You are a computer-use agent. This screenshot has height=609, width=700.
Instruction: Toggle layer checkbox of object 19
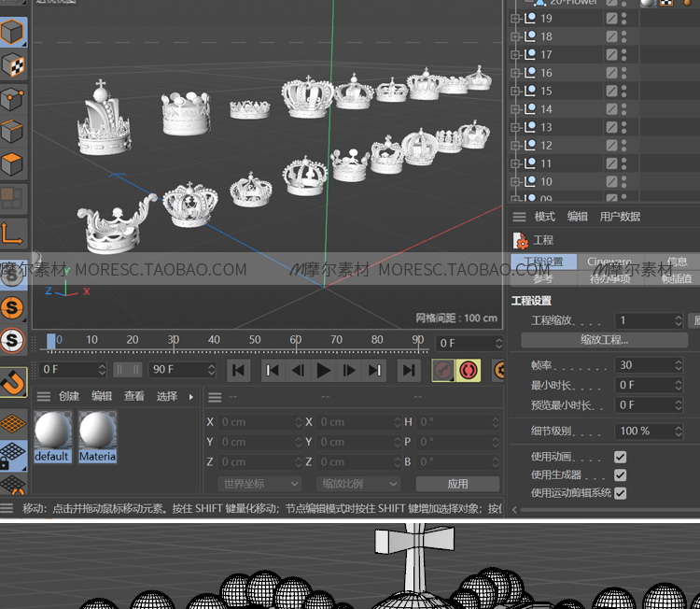[611, 19]
